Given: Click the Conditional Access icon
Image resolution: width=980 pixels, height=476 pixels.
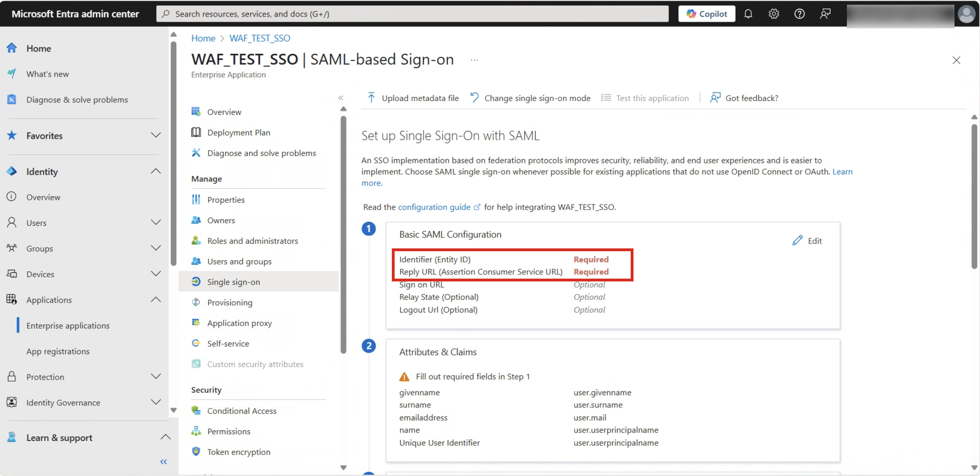Looking at the screenshot, I should (x=196, y=410).
